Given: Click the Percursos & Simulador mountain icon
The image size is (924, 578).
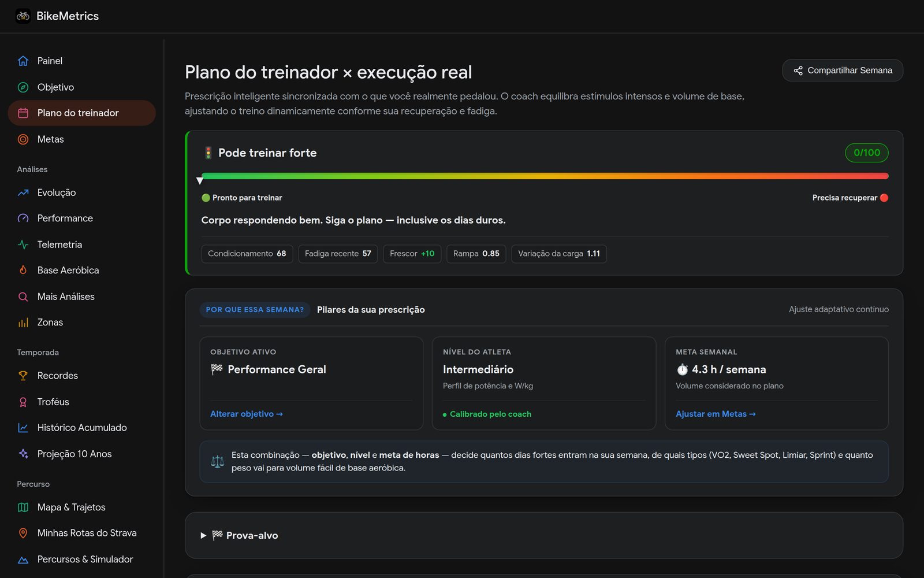Looking at the screenshot, I should coord(23,560).
